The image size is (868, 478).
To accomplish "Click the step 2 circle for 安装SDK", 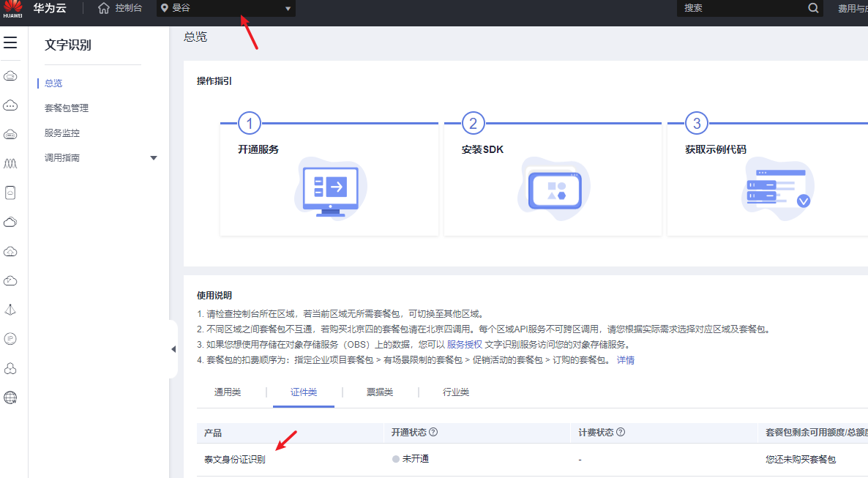I will tap(473, 123).
